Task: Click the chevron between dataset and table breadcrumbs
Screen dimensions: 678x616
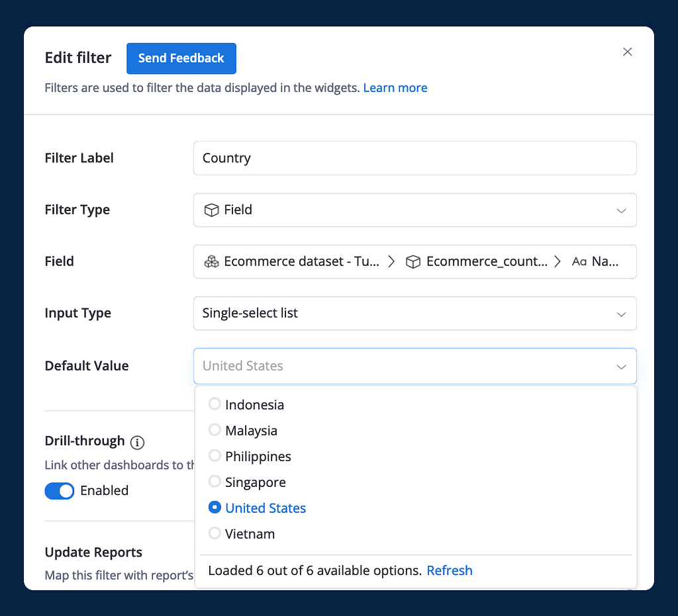Action: point(391,261)
